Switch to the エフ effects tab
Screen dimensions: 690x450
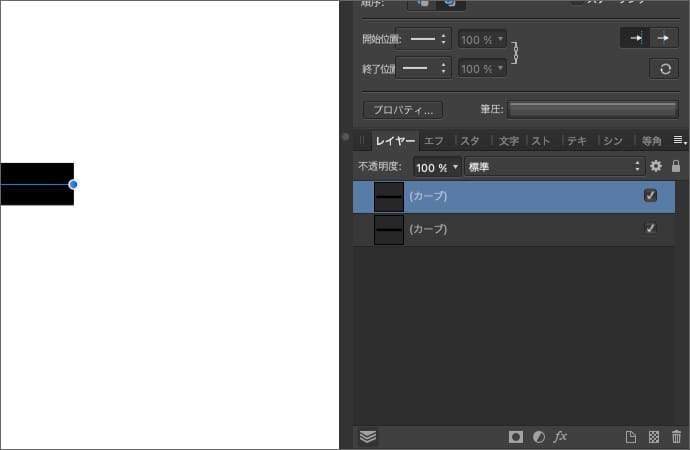pyautogui.click(x=433, y=141)
